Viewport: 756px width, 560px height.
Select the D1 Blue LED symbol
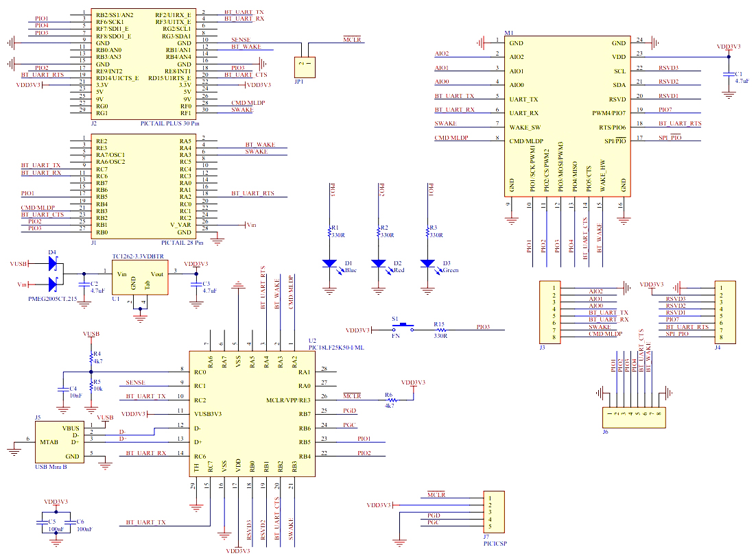tap(330, 264)
